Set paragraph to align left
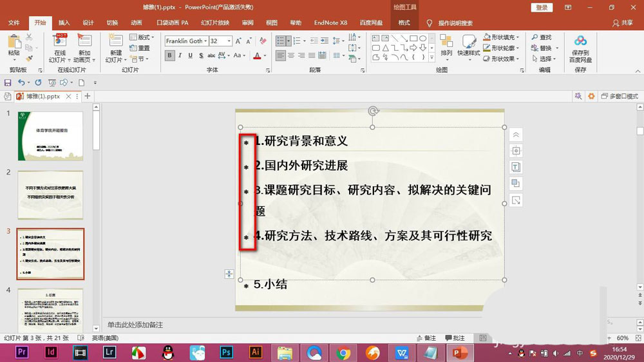Viewport: 644px width, 362px height. pos(280,55)
